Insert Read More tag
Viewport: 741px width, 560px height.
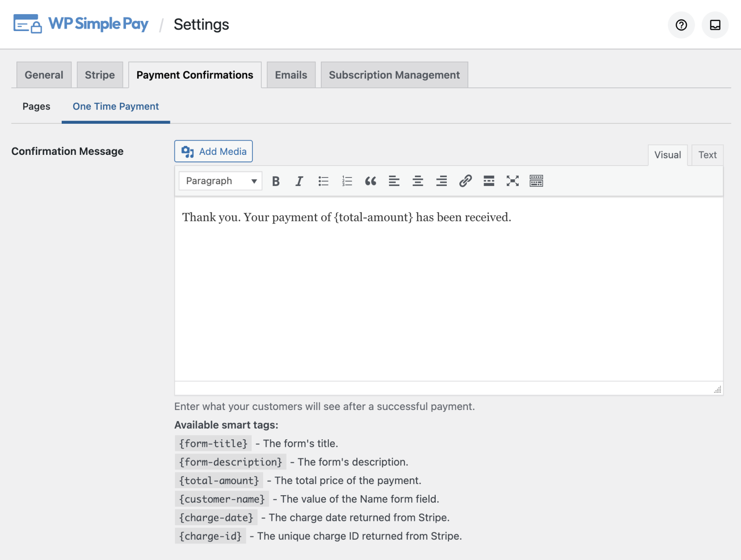(489, 181)
